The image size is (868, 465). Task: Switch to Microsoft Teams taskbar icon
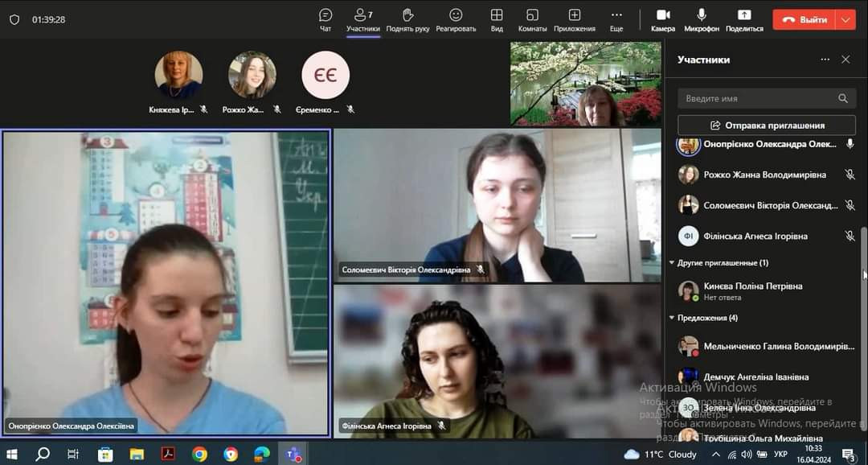pyautogui.click(x=293, y=455)
